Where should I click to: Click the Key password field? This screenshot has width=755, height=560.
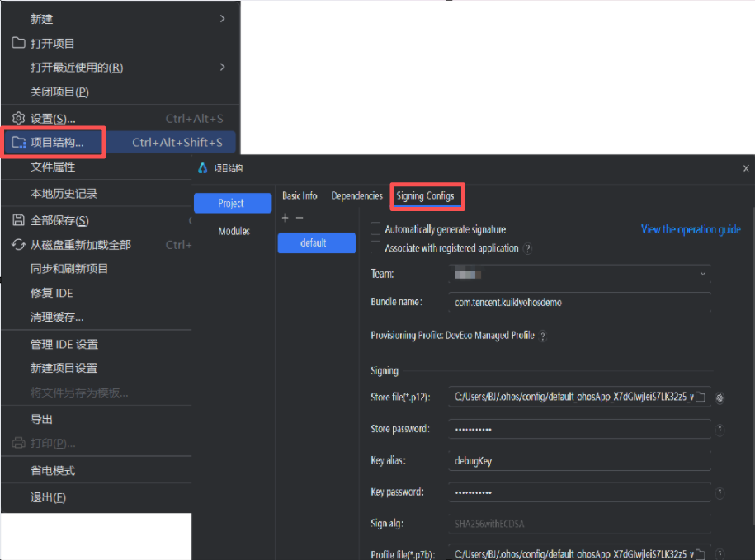click(x=579, y=492)
